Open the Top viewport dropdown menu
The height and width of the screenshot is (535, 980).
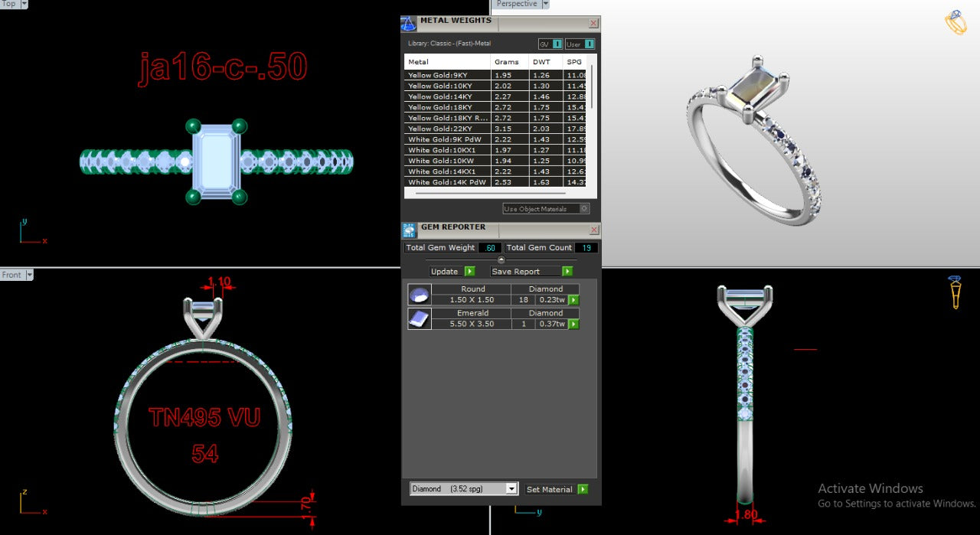[x=24, y=4]
